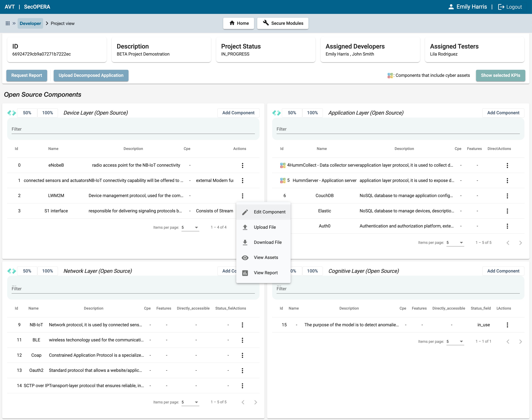Set Network Layer width to 100%
The height and width of the screenshot is (420, 532).
click(48, 271)
